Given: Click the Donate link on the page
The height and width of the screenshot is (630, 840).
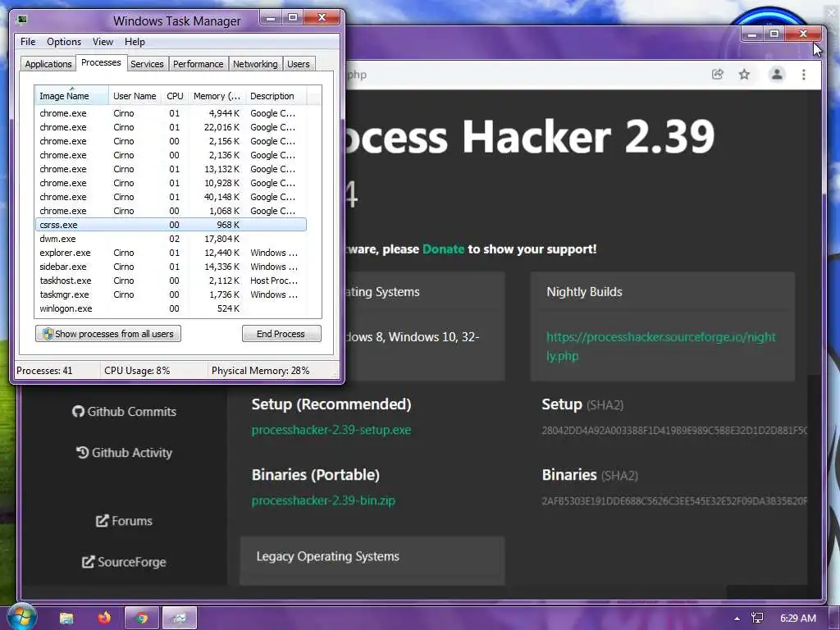Looking at the screenshot, I should click(x=443, y=249).
